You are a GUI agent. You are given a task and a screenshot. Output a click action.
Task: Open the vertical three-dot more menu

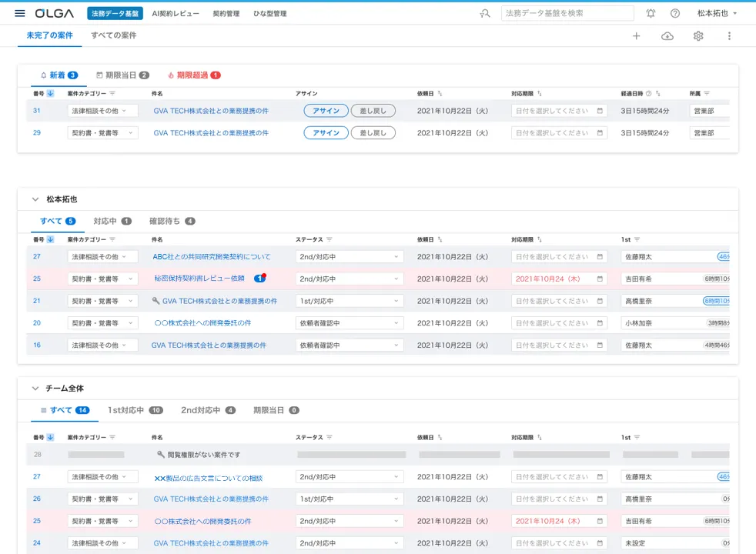(x=729, y=36)
